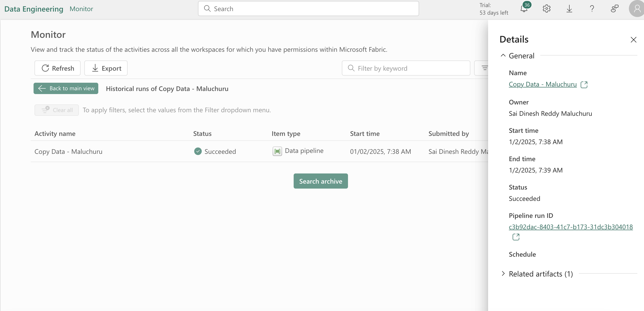Open Copy Data - Maluchuru link in Details
This screenshot has height=311, width=644.
point(542,84)
